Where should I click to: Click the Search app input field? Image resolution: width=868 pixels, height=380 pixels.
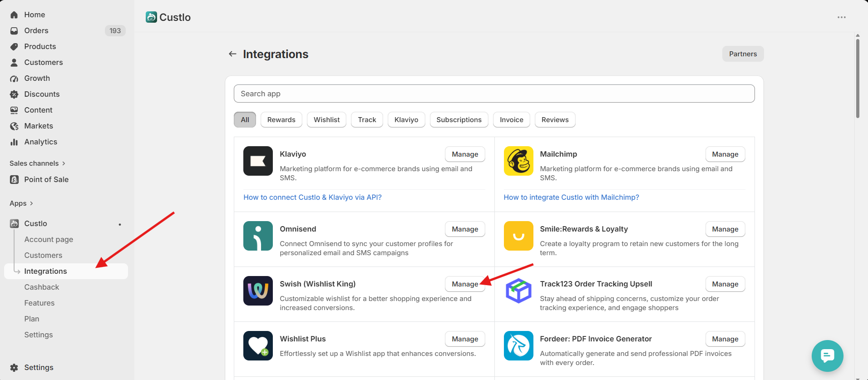click(x=494, y=94)
